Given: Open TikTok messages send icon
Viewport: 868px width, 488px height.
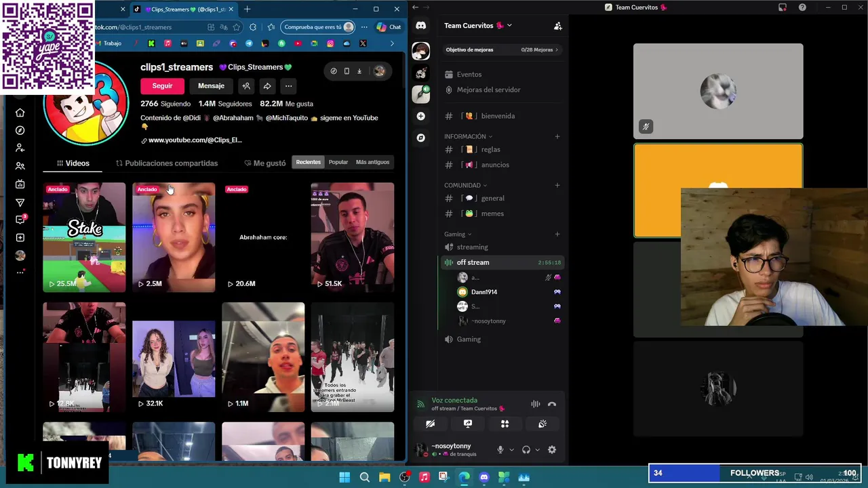Looking at the screenshot, I should coord(20,203).
